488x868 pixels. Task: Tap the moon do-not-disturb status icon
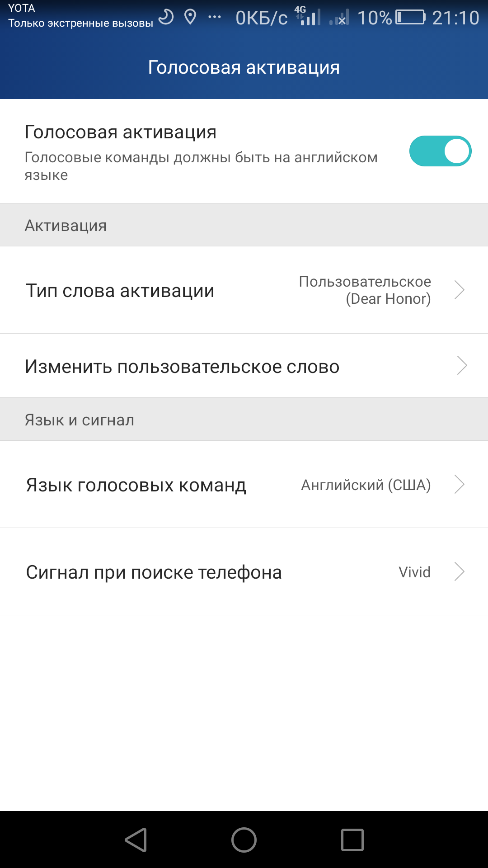166,17
